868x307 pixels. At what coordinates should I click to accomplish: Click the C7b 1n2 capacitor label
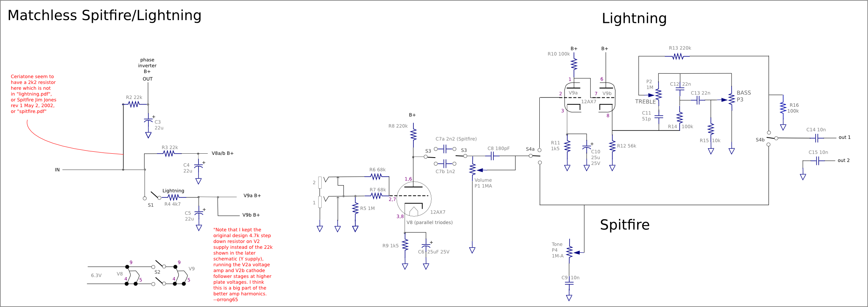tap(445, 172)
